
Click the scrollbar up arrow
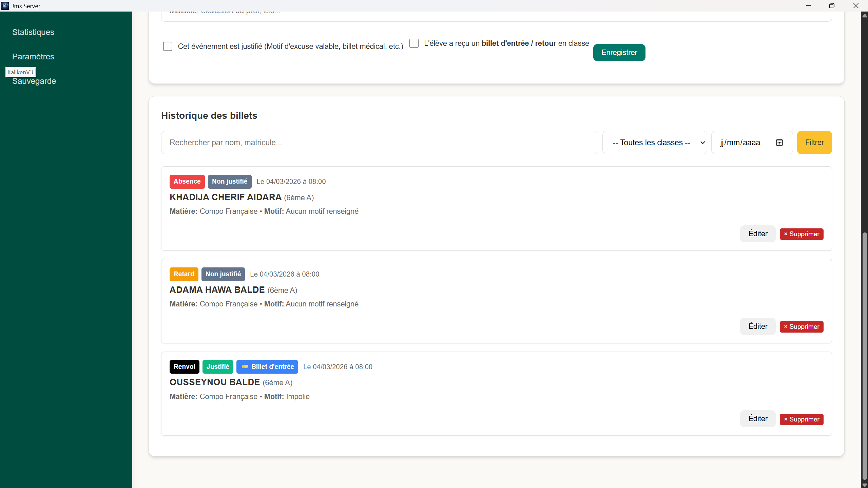pyautogui.click(x=864, y=15)
